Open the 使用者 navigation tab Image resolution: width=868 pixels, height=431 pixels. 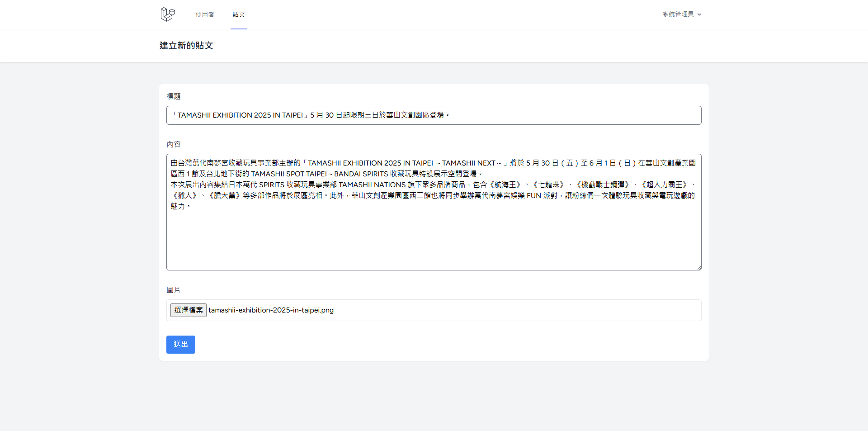(205, 14)
